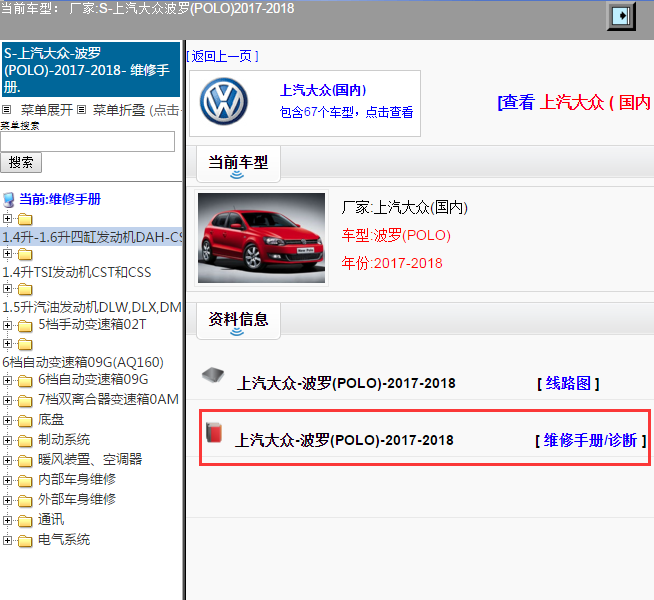The height and width of the screenshot is (600, 654).
Task: Select 1.4升-1.6升四缸发动机DAH tree item
Action: pos(92,237)
